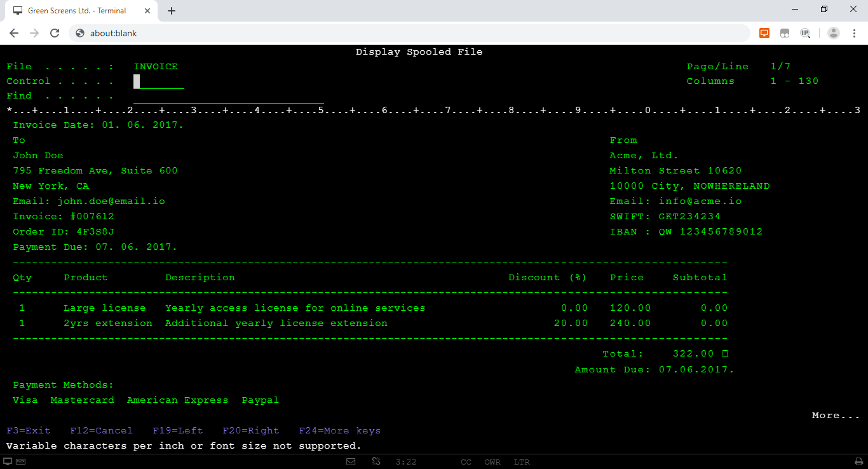This screenshot has height=469, width=868.
Task: Click the 20.00 discount value
Action: point(571,323)
